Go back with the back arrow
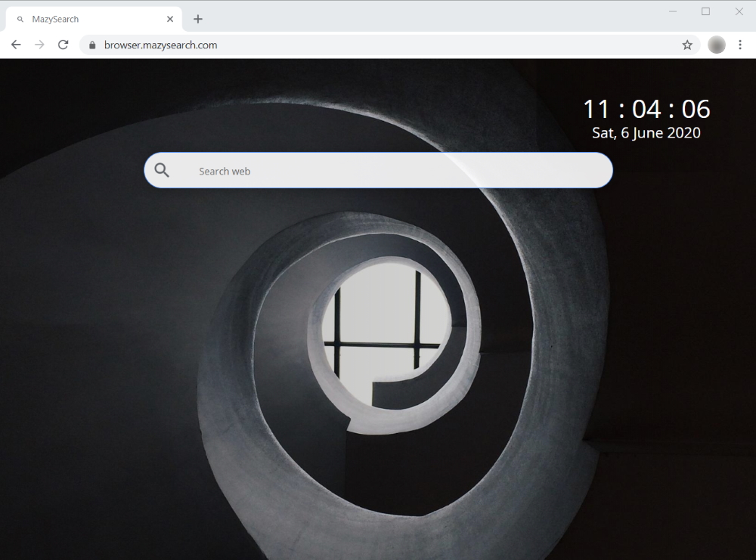This screenshot has width=756, height=560. pos(16,45)
